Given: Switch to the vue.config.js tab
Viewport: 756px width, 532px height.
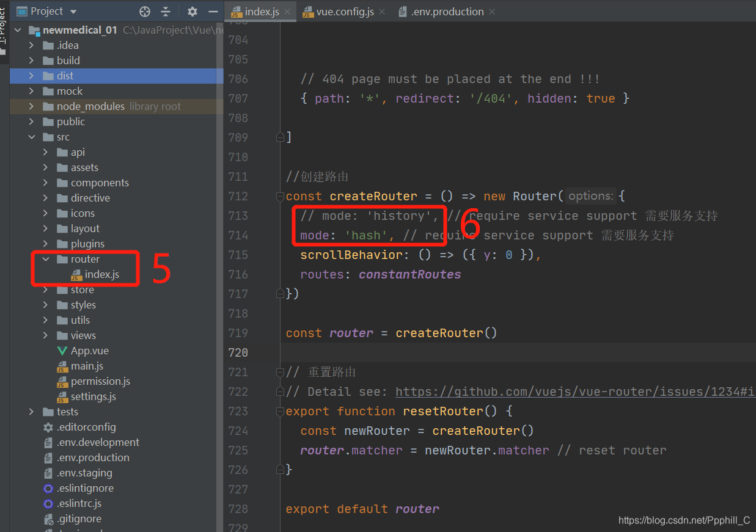Looking at the screenshot, I should (345, 12).
